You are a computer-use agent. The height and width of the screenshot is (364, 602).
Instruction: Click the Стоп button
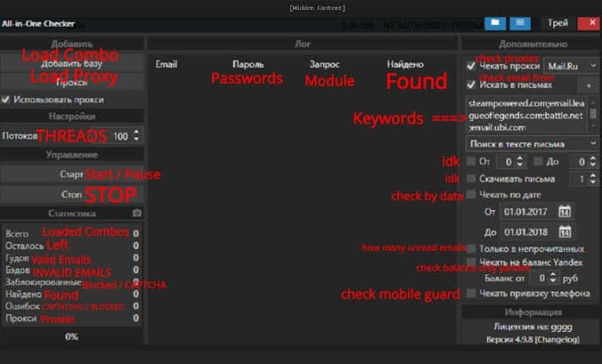click(72, 194)
